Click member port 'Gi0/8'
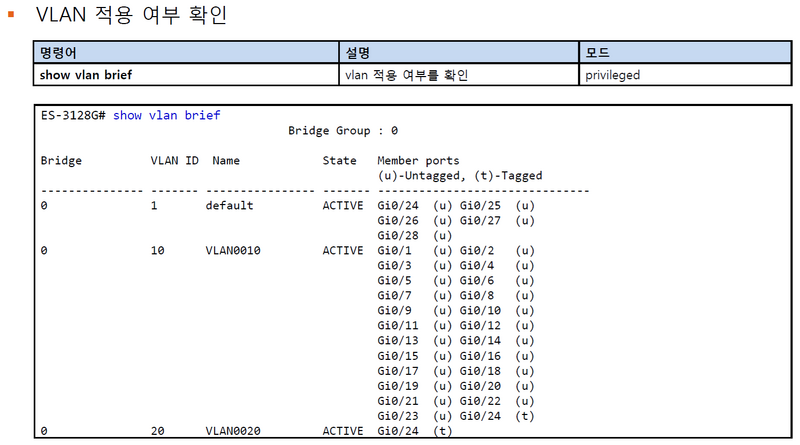The height and width of the screenshot is (445, 800). click(x=477, y=295)
